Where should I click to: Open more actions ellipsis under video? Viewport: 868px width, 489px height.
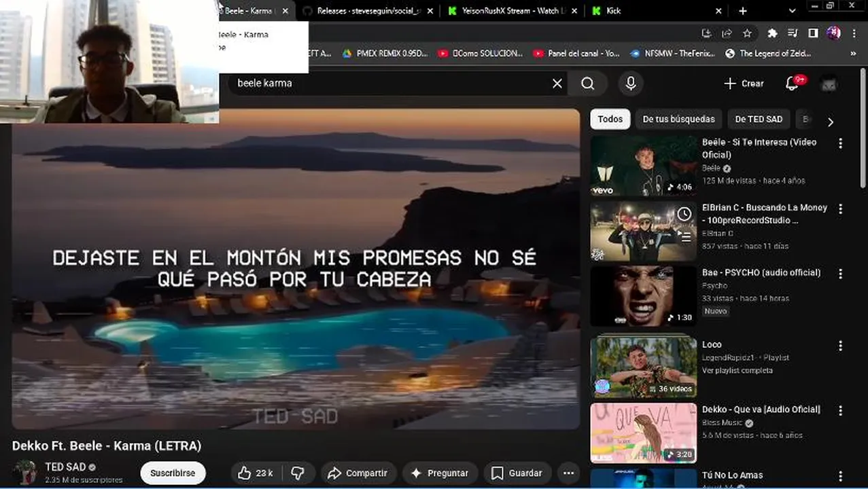click(569, 473)
